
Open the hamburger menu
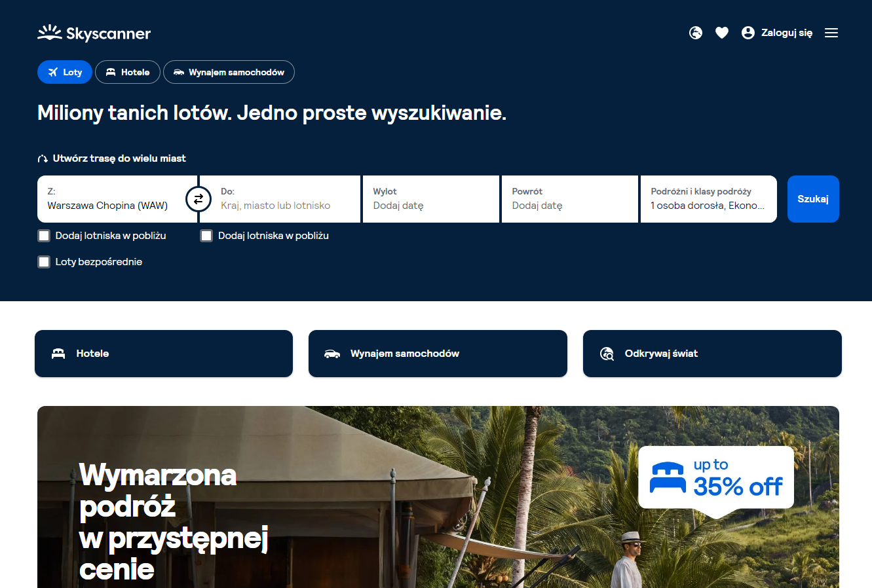pyautogui.click(x=831, y=33)
